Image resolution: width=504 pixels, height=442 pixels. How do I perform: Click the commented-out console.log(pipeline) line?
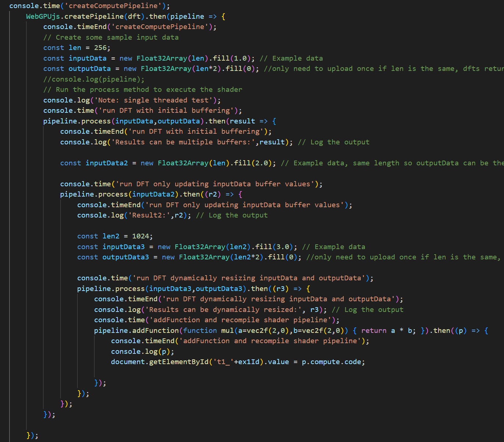(94, 79)
